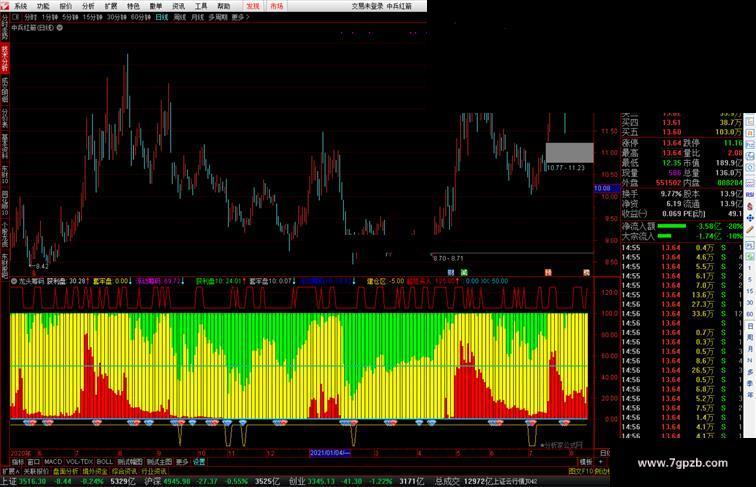This screenshot has width=756, height=487.
Task: Open the 特色 menu
Action: tap(134, 6)
